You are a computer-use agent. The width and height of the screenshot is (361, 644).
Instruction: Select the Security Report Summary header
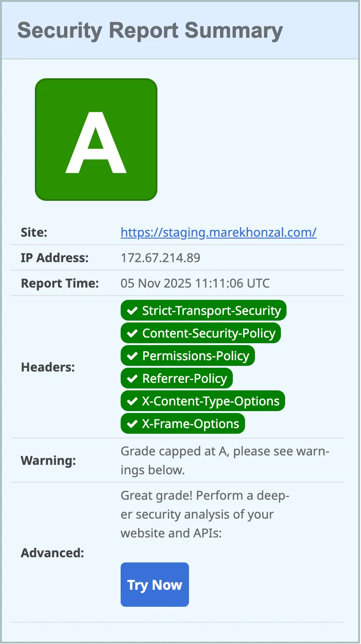(x=150, y=30)
